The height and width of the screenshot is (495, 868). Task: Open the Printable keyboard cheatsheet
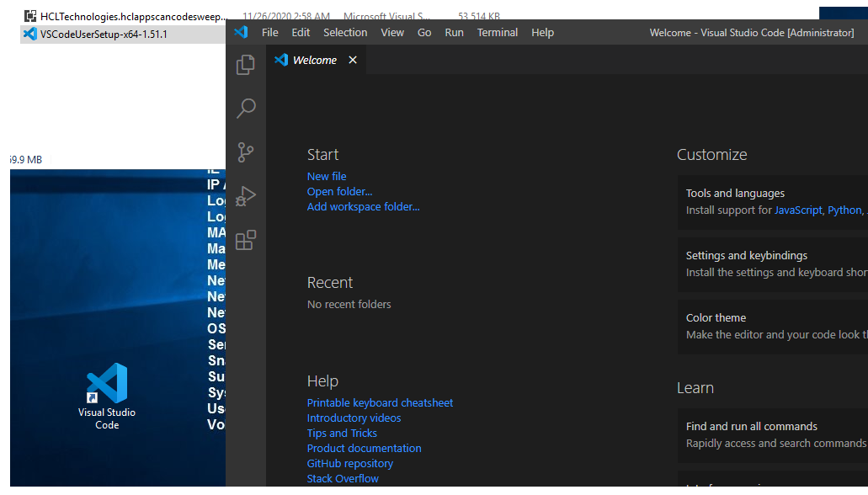380,402
